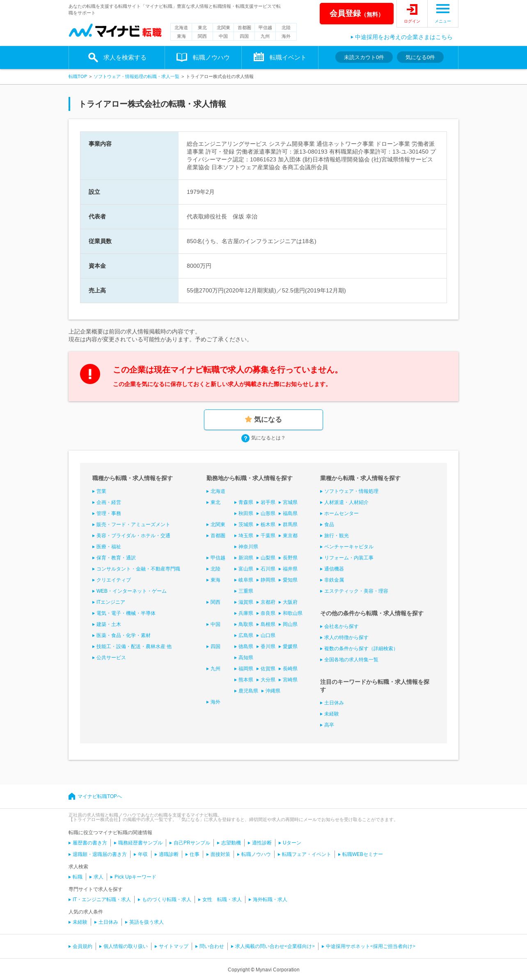Click the book icon for 転職ノウハウ

click(x=182, y=57)
